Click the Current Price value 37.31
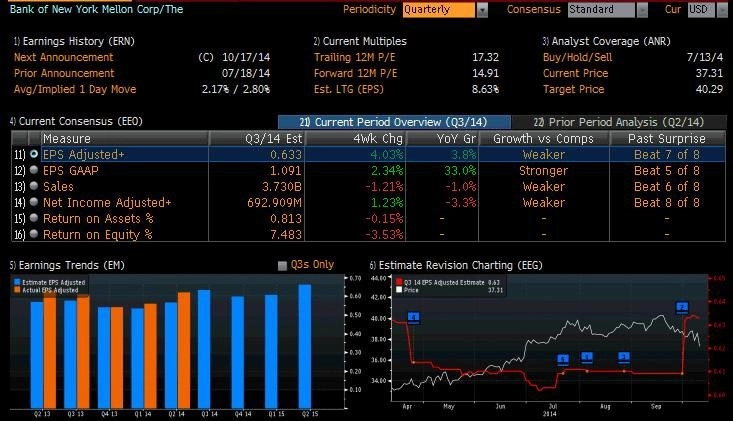The width and height of the screenshot is (733, 421). tap(709, 73)
